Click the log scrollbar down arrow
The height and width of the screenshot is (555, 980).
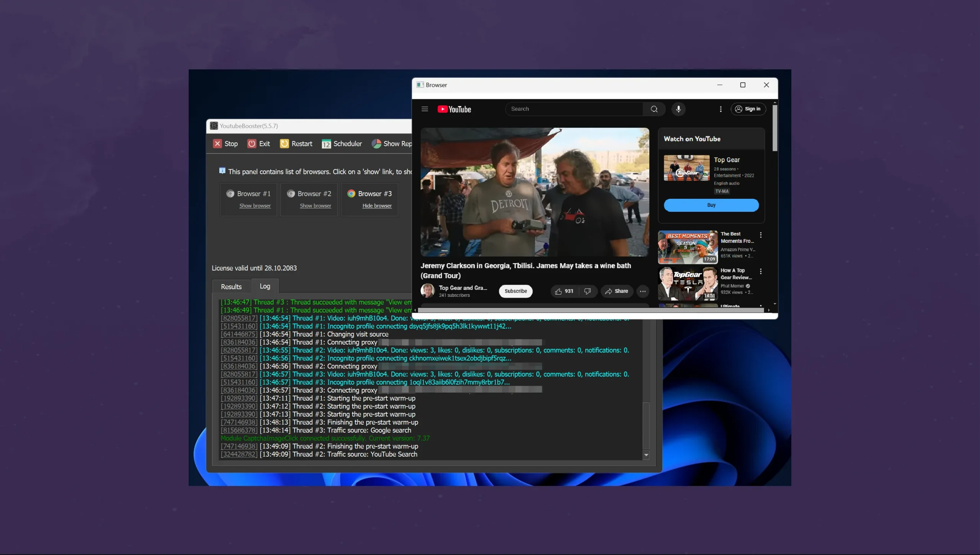[646, 455]
